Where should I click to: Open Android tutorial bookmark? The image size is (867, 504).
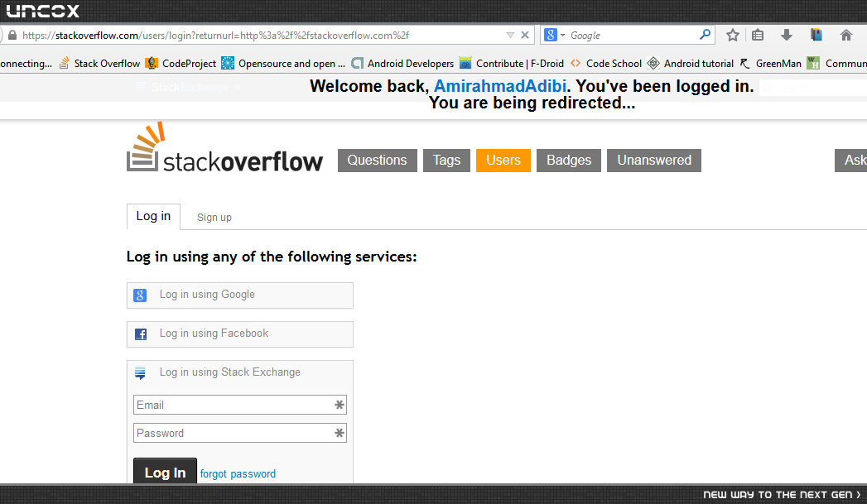pyautogui.click(x=690, y=64)
